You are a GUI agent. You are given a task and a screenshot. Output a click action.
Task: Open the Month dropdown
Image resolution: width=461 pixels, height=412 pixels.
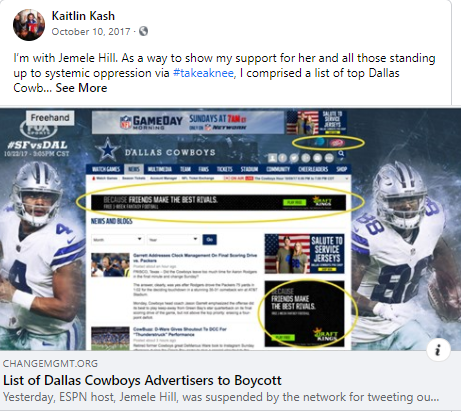[x=118, y=239]
